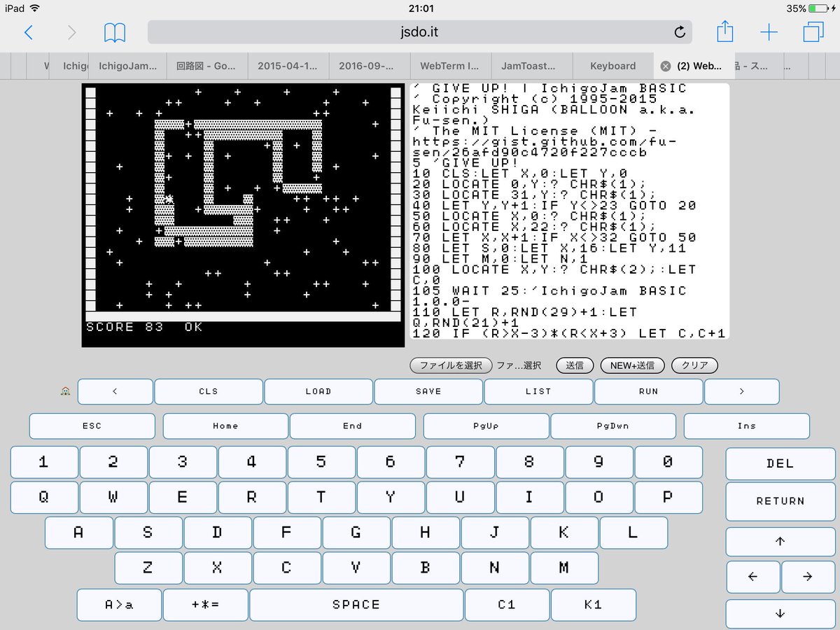This screenshot has height=630, width=840.
Task: Click the CLS function key
Action: pyautogui.click(x=209, y=391)
